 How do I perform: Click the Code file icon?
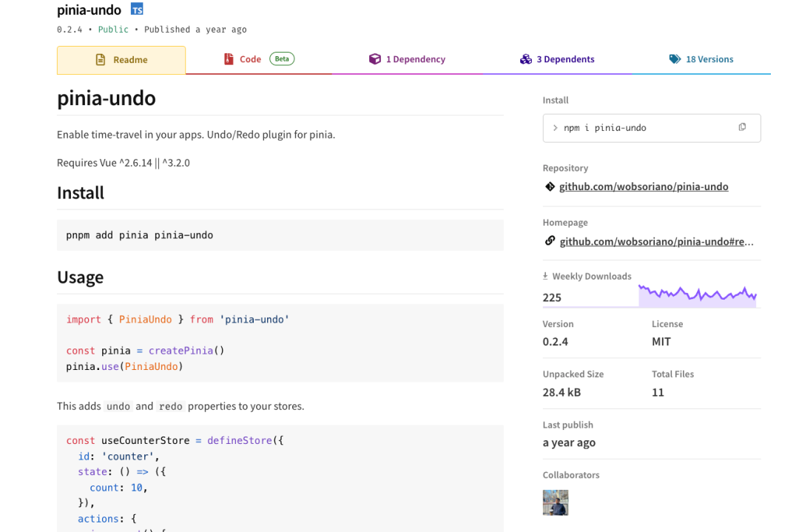229,59
